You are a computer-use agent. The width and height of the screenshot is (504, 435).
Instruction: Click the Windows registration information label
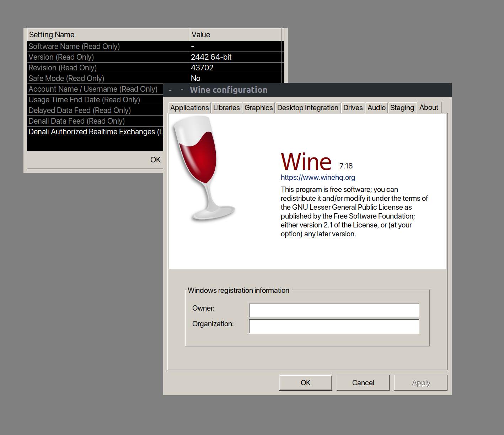click(x=238, y=290)
